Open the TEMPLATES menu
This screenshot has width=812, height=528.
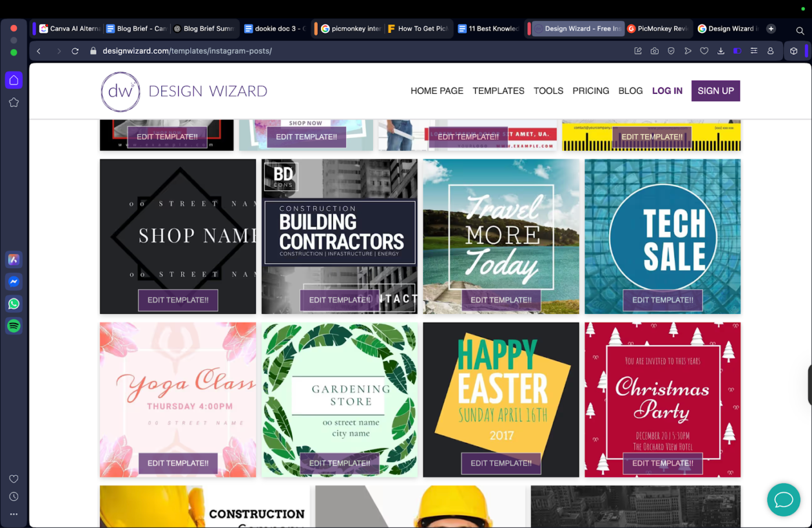[498, 91]
